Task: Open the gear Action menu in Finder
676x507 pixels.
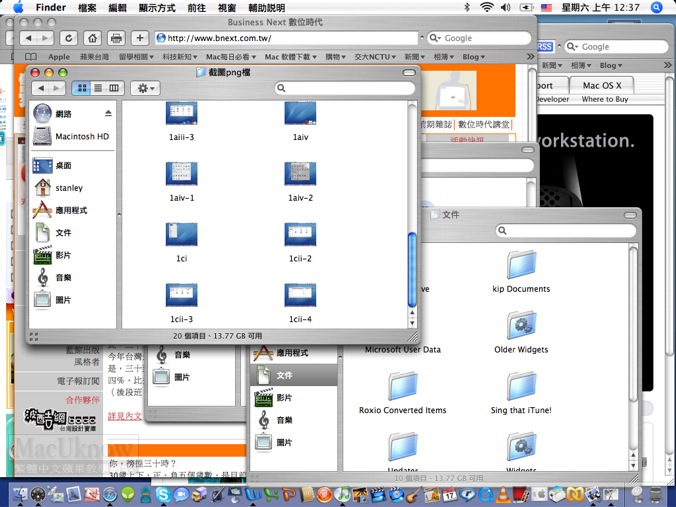Action: point(145,88)
